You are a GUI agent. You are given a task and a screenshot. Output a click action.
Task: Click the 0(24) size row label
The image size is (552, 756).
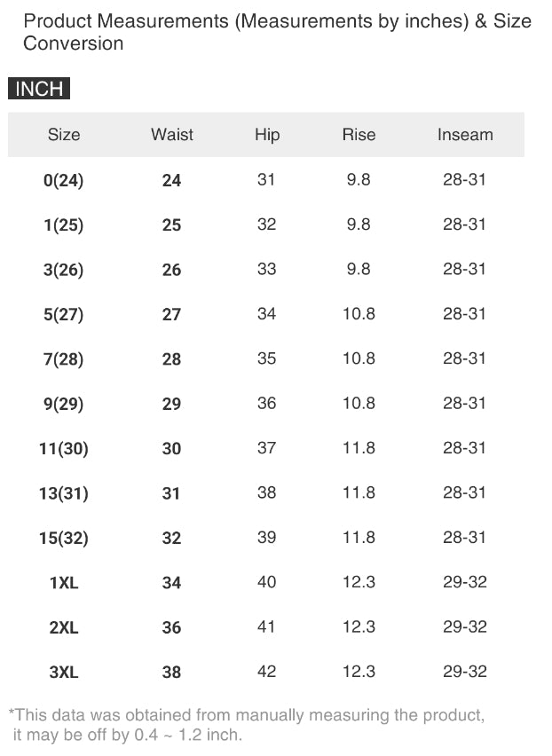point(64,181)
